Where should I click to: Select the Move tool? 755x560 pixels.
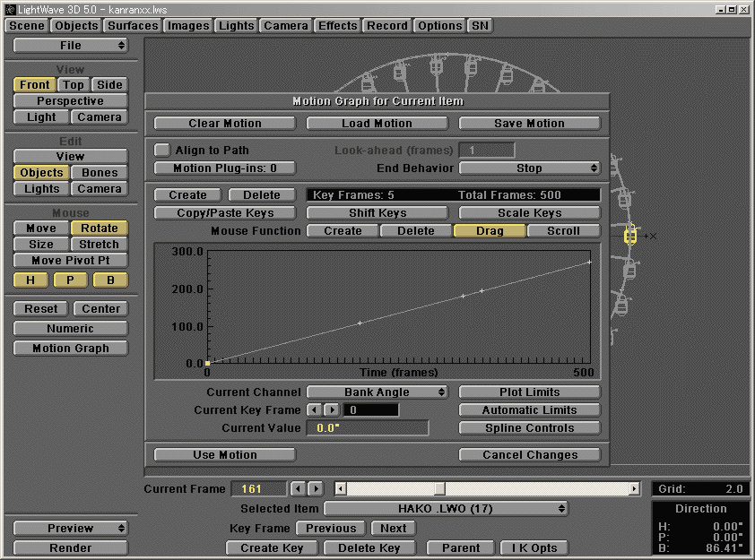[x=39, y=228]
